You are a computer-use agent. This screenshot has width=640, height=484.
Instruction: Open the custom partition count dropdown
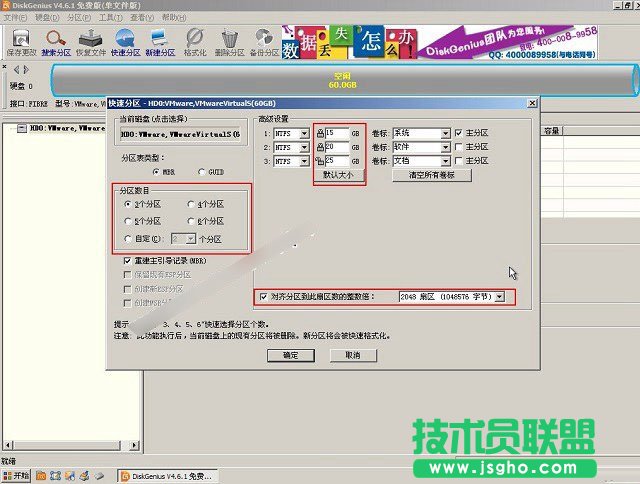pos(191,239)
